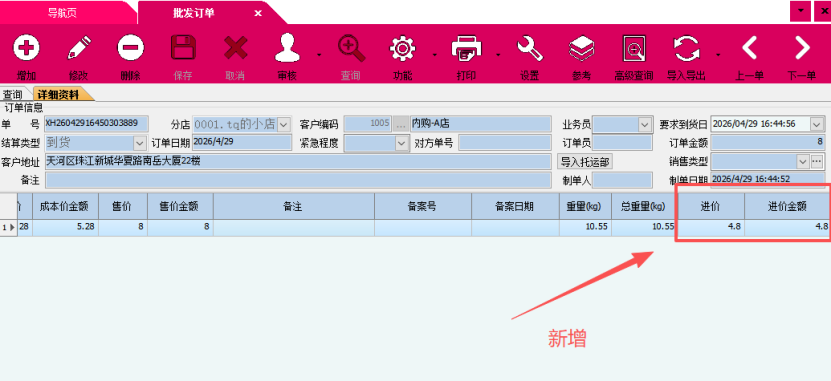Image resolution: width=831 pixels, height=381 pixels.
Task: Click the 打印 printer icon
Action: (466, 49)
